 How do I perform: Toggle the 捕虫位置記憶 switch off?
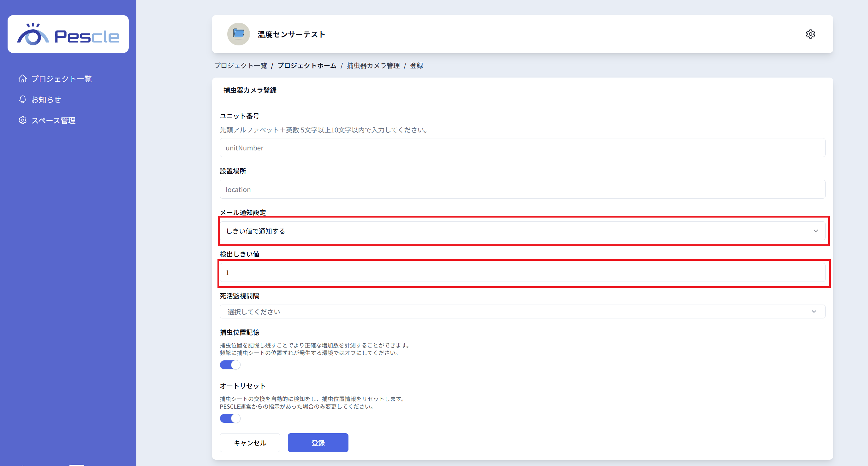point(230,365)
